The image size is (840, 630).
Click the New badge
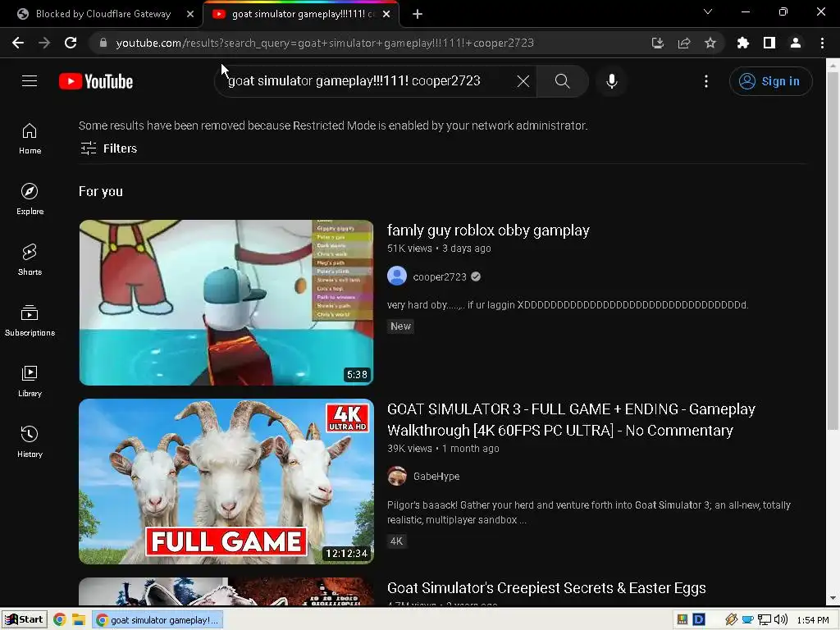pyautogui.click(x=400, y=326)
